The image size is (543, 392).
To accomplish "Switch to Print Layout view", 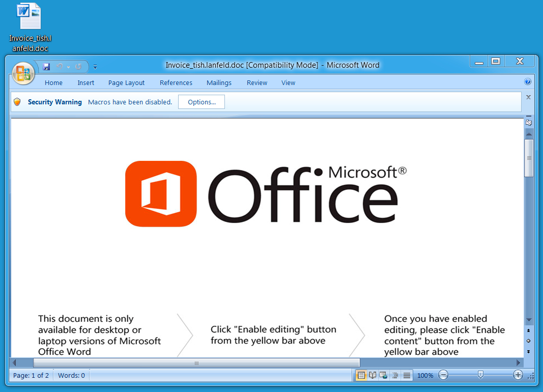I will point(361,375).
